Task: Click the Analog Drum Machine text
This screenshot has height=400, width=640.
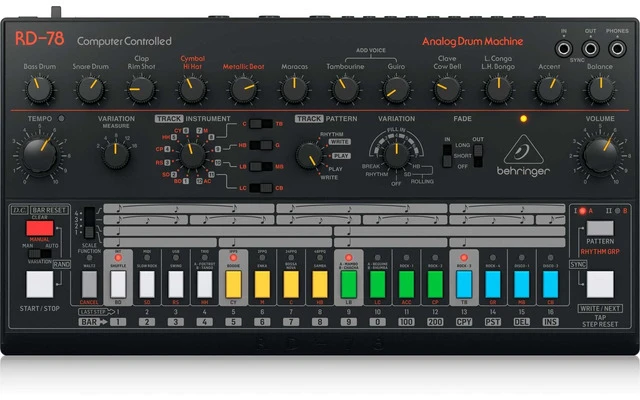Action: tap(473, 41)
